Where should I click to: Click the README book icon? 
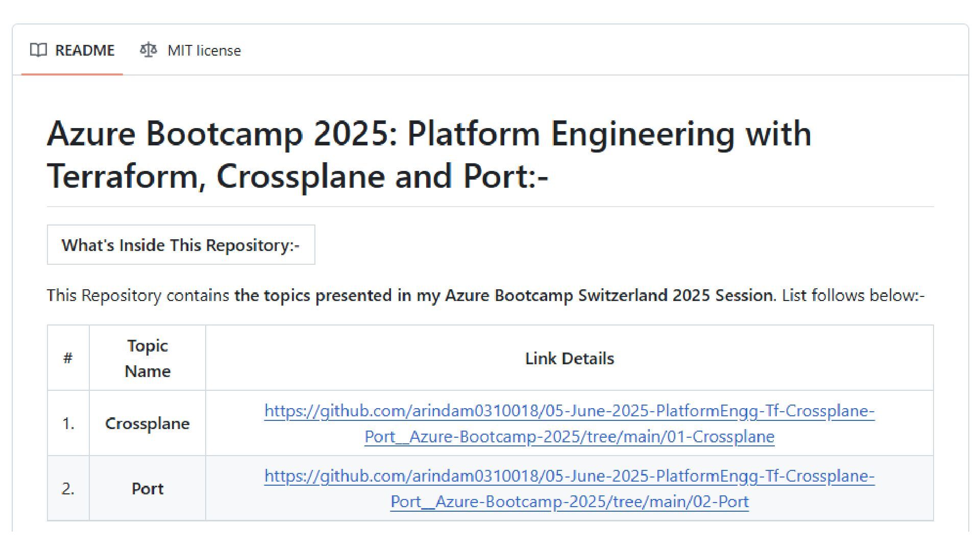[38, 50]
